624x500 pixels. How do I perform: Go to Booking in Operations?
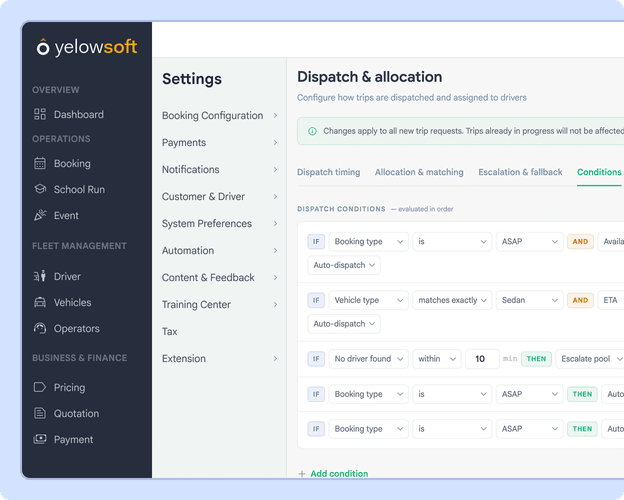[x=72, y=164]
